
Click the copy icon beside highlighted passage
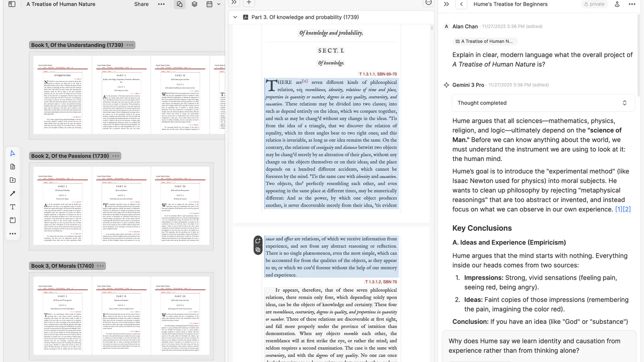click(x=258, y=250)
